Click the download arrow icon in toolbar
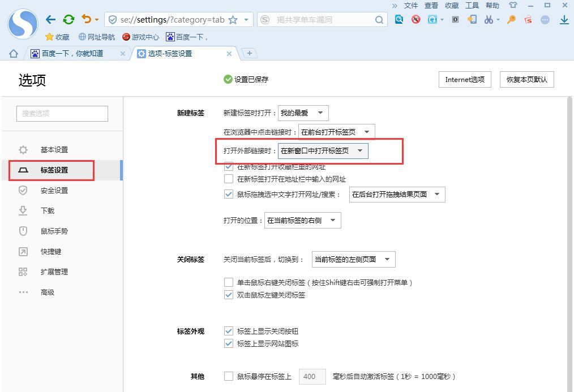The image size is (574, 392). (x=564, y=20)
